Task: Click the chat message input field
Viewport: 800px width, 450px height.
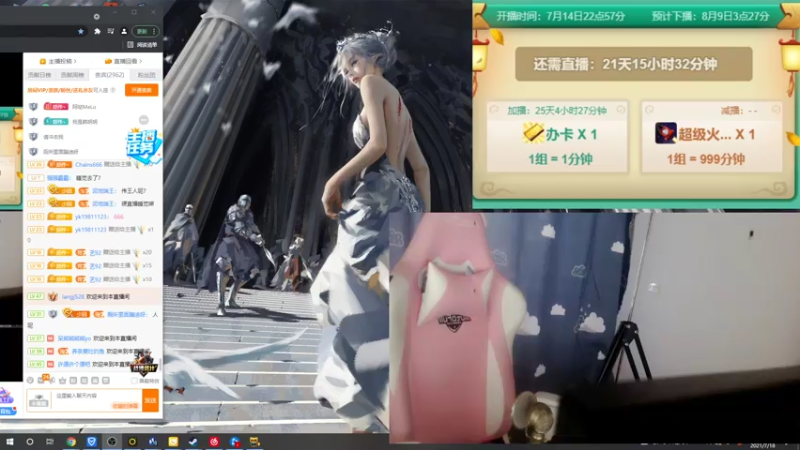Action: 97,399
